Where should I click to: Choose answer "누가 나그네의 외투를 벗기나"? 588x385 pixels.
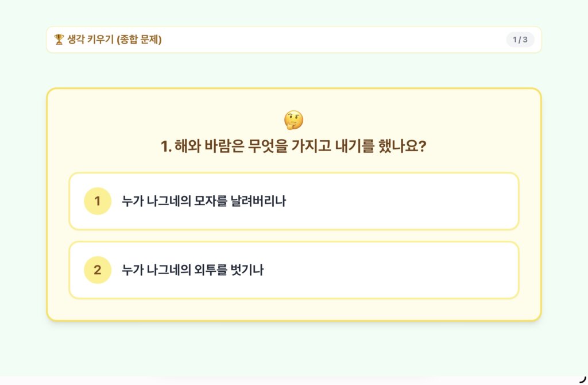[x=192, y=270]
